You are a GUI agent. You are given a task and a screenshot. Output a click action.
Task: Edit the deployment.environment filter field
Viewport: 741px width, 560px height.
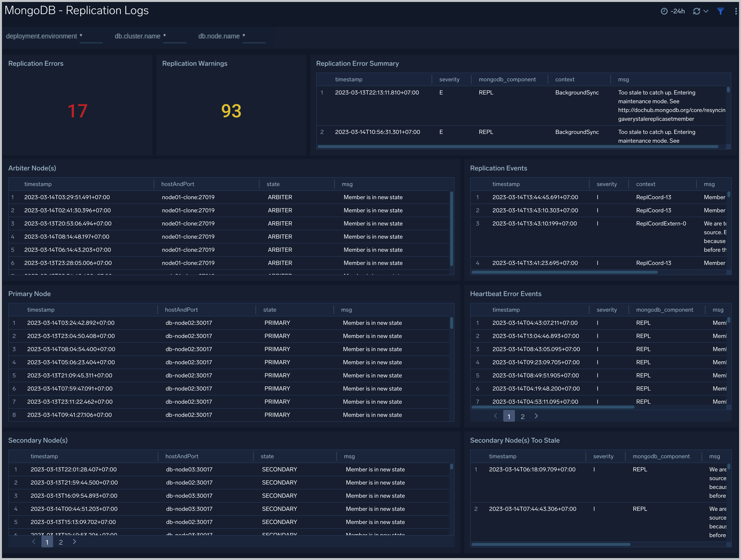(x=91, y=36)
